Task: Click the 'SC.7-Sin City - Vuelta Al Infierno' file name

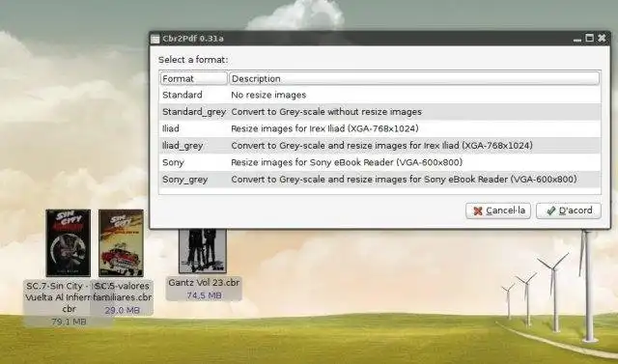Action: point(59,297)
